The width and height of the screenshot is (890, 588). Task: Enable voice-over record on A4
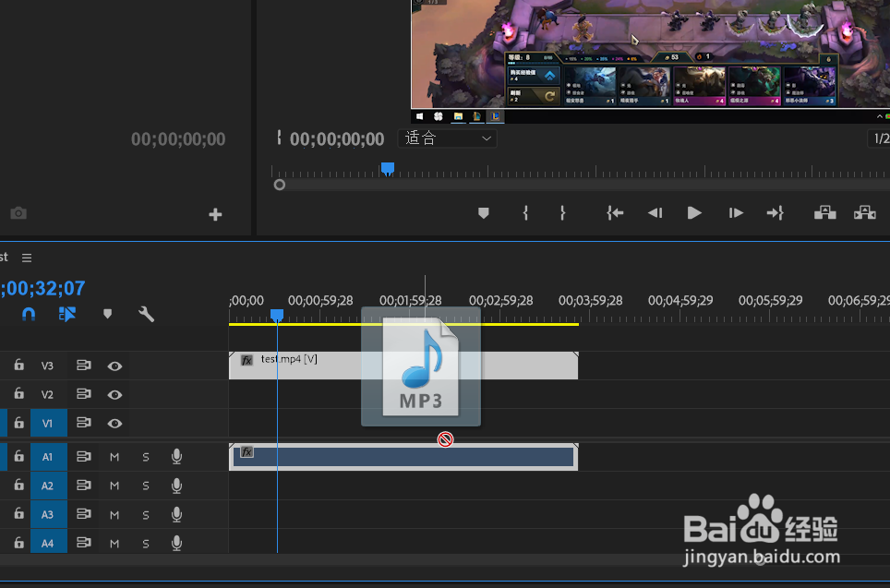(x=176, y=543)
